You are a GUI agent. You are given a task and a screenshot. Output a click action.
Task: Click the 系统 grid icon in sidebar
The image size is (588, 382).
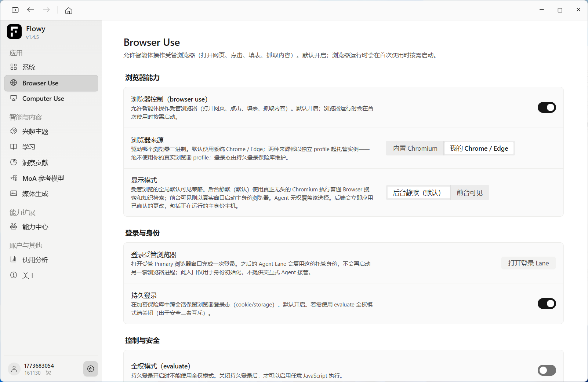[x=14, y=67]
